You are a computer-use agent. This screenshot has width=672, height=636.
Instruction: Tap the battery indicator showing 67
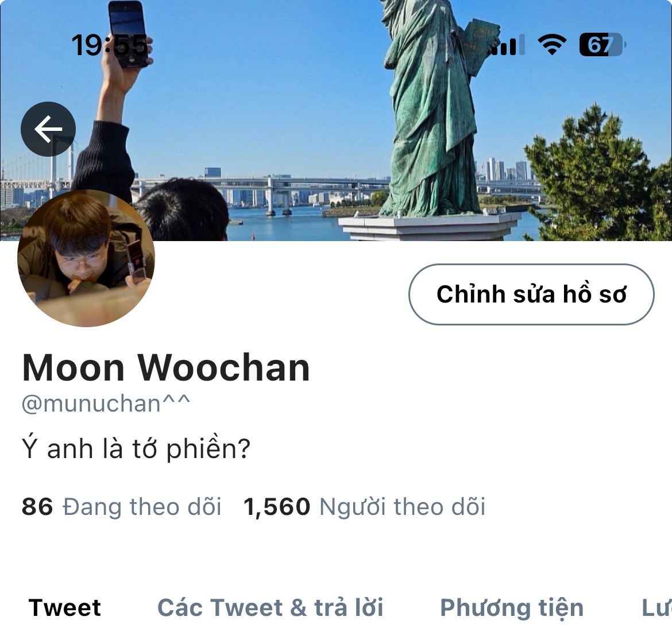point(602,45)
